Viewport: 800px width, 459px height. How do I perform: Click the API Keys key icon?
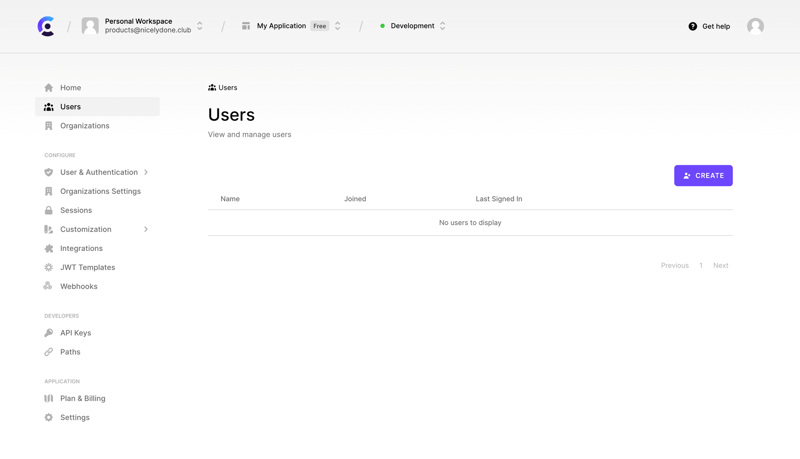tap(48, 333)
